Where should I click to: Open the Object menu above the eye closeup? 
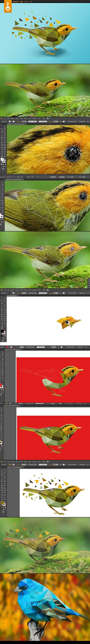coord(13,119)
